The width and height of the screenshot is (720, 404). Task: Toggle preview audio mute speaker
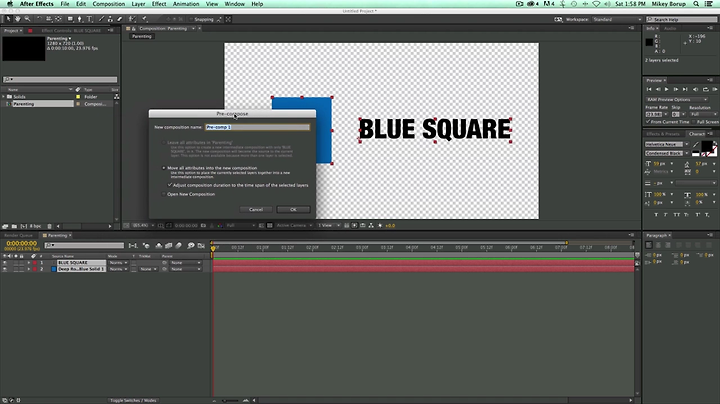695,90
